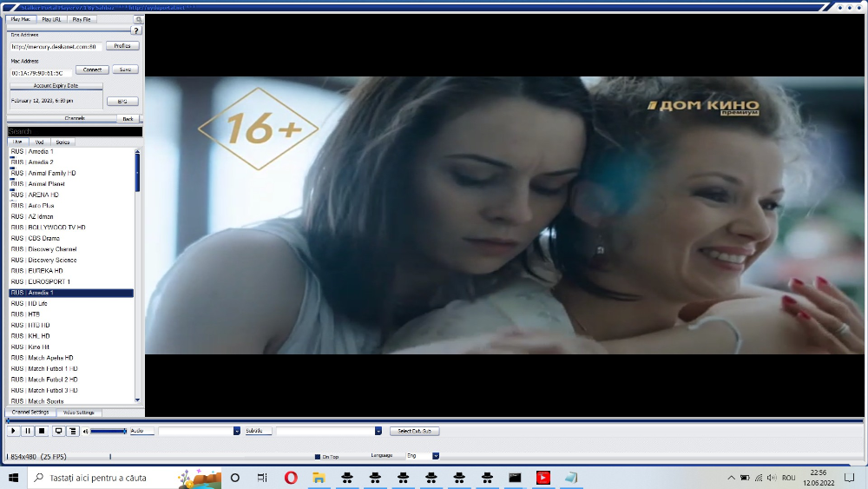
Task: Click channel list scroll down arrow
Action: click(137, 400)
